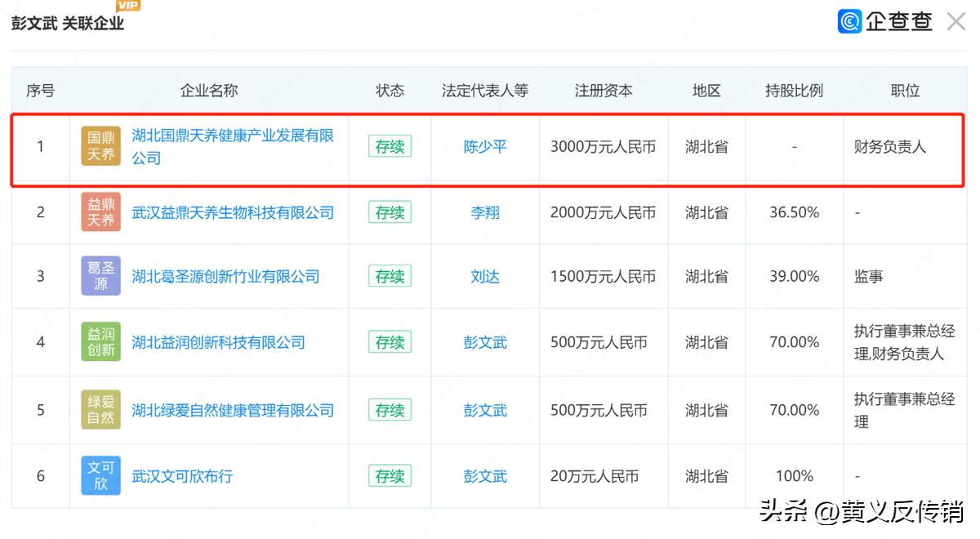Click the 葛圣源 purple logo icon
980x539 pixels.
[100, 276]
